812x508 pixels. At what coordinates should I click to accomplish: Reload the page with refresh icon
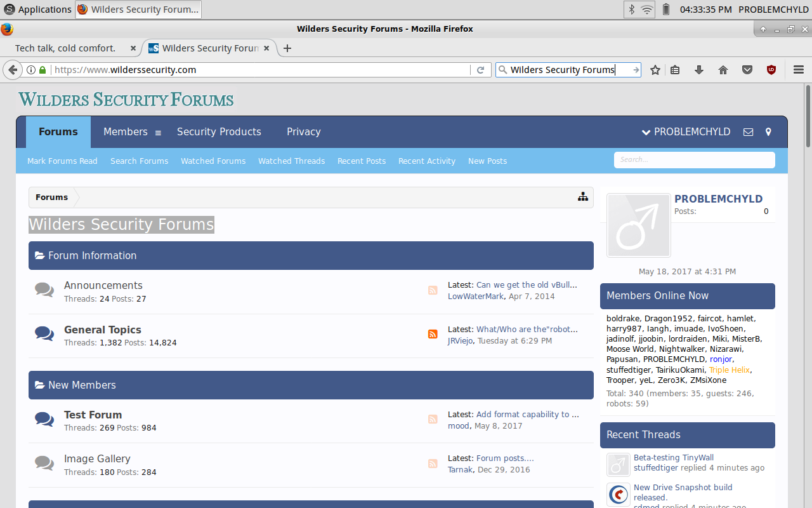pos(480,70)
